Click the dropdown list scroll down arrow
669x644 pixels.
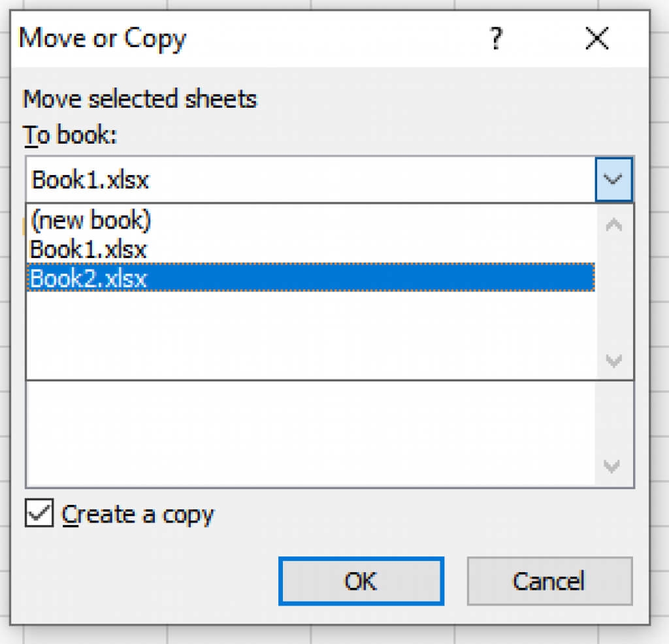[x=614, y=360]
